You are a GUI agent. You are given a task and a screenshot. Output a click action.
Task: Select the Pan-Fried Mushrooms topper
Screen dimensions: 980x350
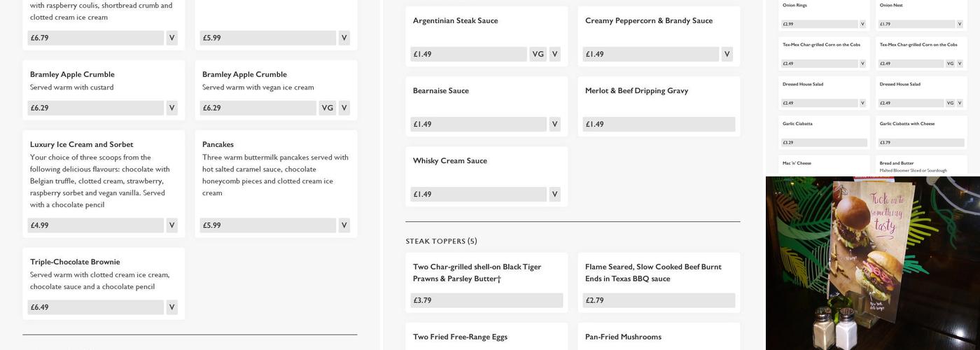tap(623, 337)
